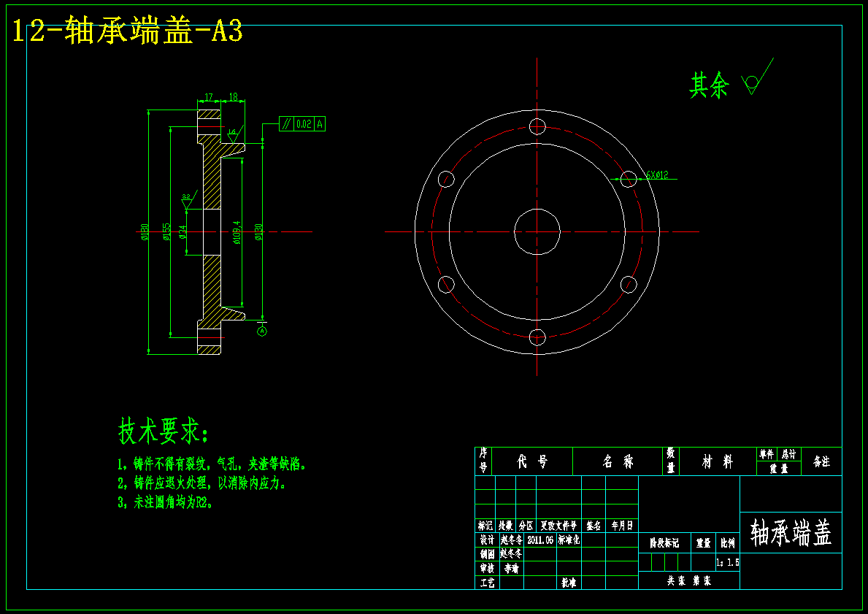This screenshot has height=614, width=868.
Task: Click the "材料" header cell
Action: point(718,461)
